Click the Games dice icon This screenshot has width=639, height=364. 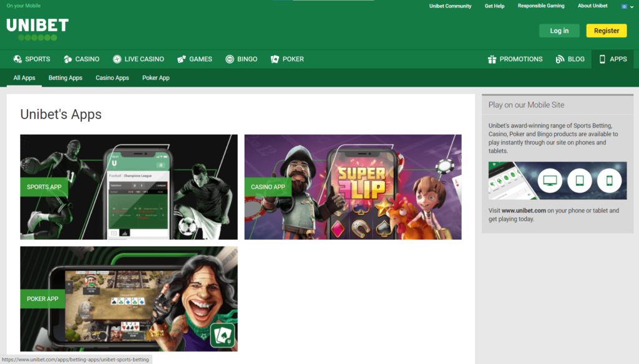(x=182, y=59)
